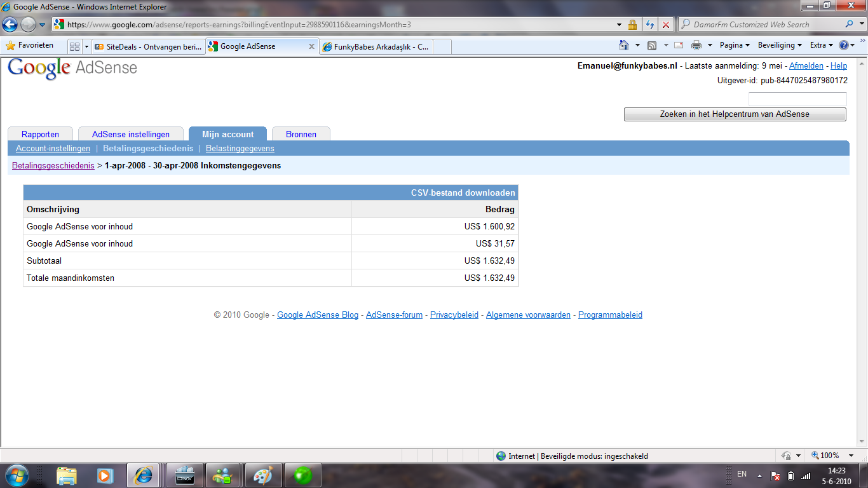Open the search provider dropdown arrow
Screen dimensions: 868x488
[x=860, y=25]
